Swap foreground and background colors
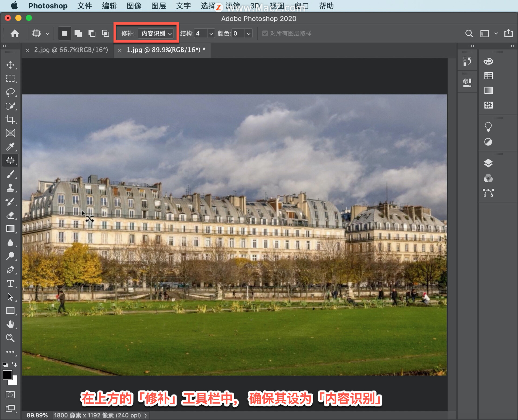 coord(15,364)
